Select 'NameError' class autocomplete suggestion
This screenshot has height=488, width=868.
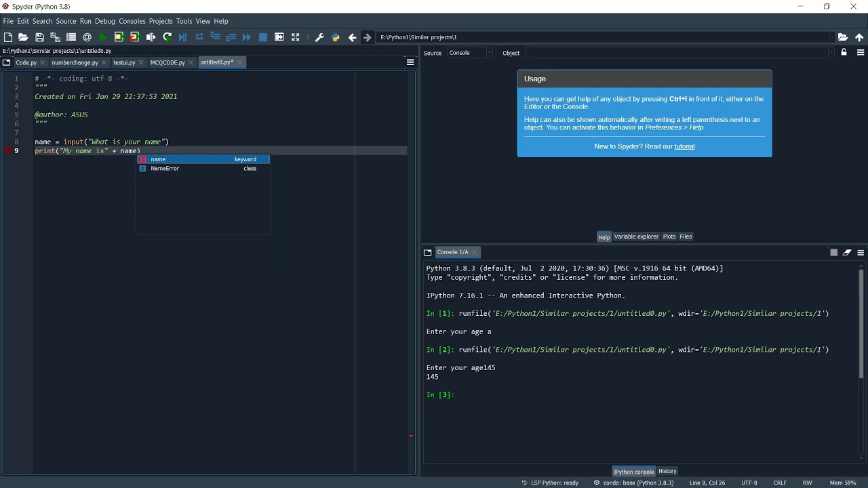[203, 168]
